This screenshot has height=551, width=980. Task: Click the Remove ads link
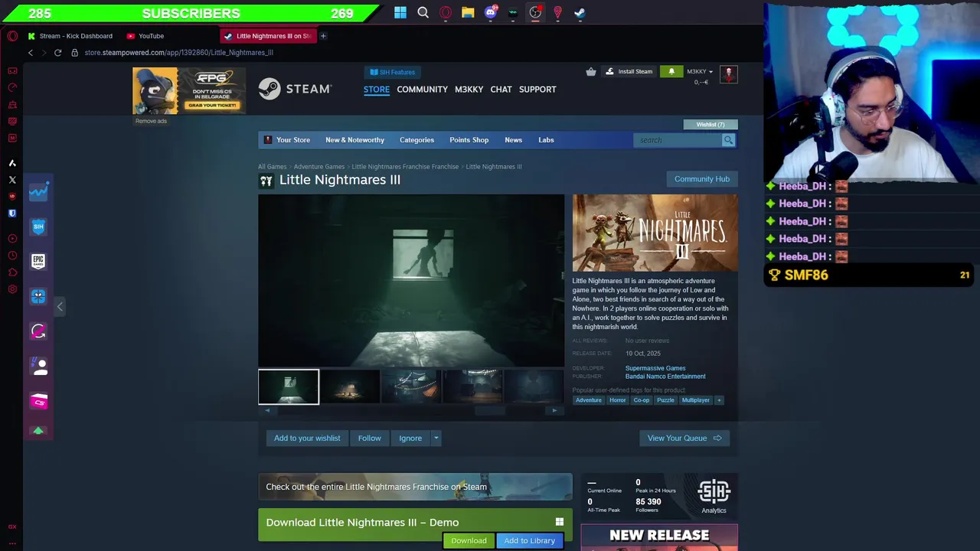point(151,121)
